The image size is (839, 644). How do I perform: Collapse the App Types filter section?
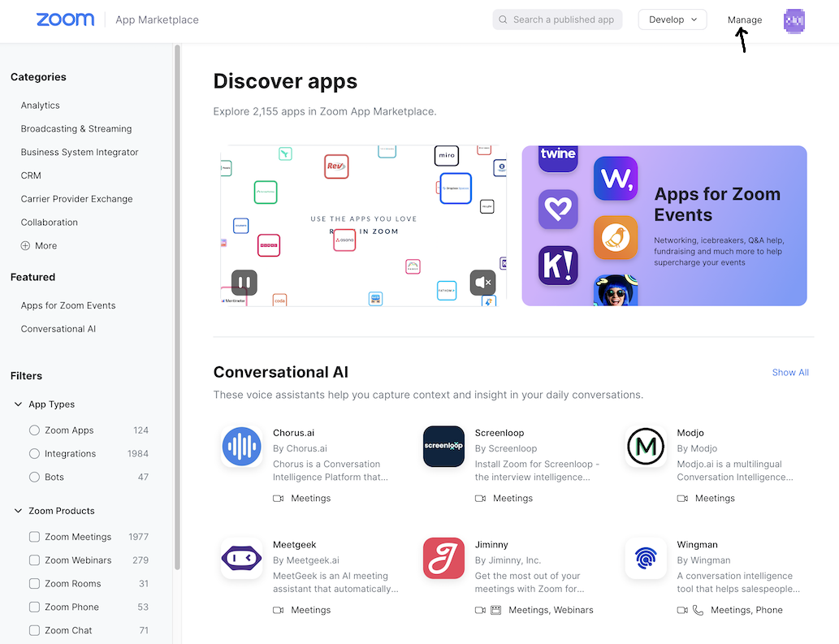coord(18,404)
